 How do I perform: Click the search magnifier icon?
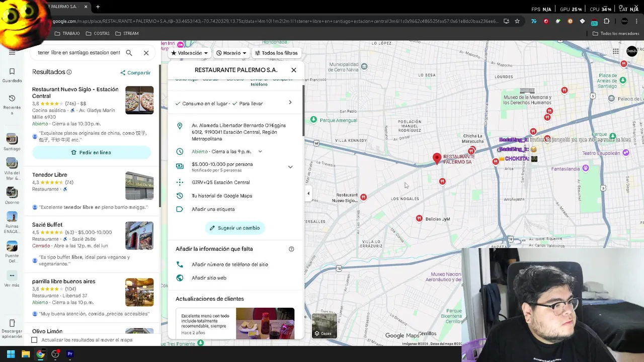pos(129,53)
